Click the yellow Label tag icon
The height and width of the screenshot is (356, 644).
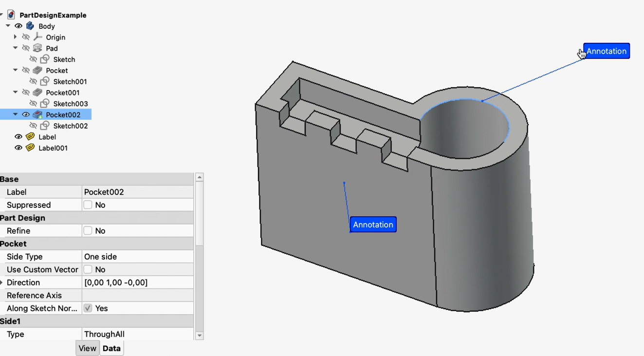coord(30,137)
